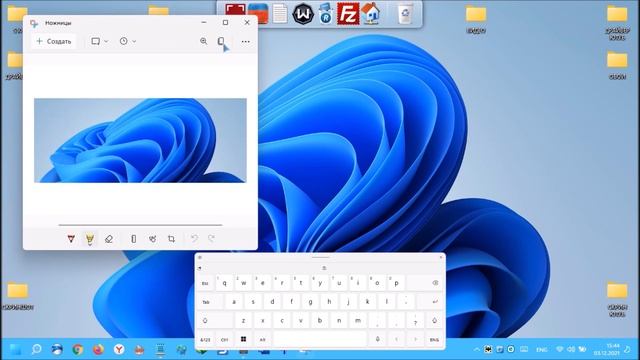Open the house icon in top dock
Image resolution: width=640 pixels, height=360 pixels.
coord(371,13)
